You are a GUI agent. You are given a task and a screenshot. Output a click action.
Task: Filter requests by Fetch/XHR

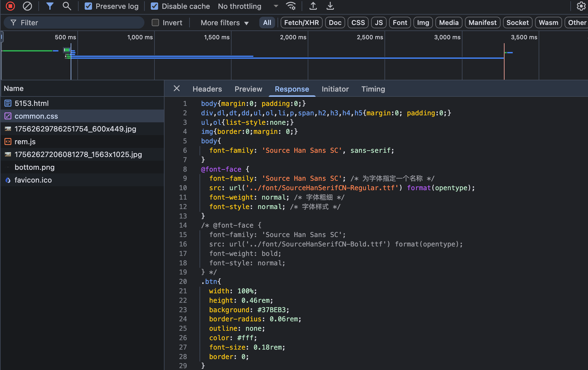(x=301, y=23)
